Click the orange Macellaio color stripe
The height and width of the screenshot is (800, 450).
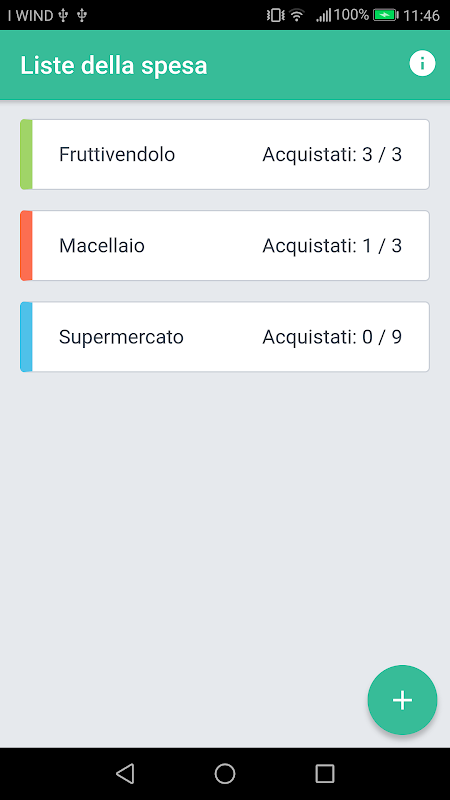[26, 245]
